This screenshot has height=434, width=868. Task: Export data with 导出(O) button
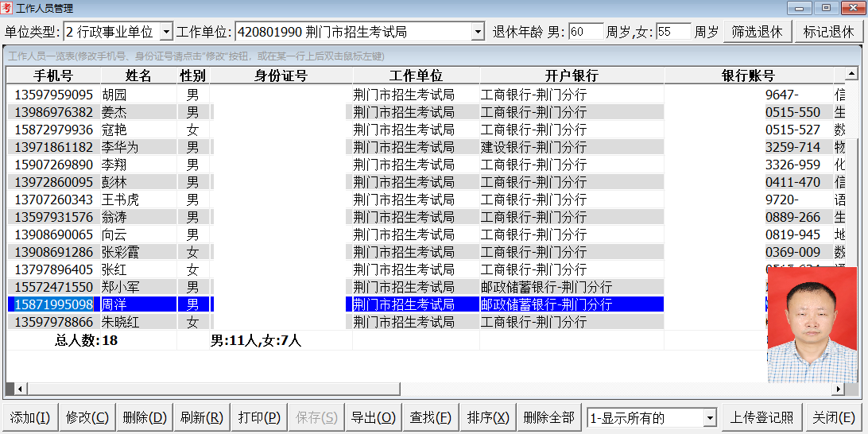click(x=373, y=418)
